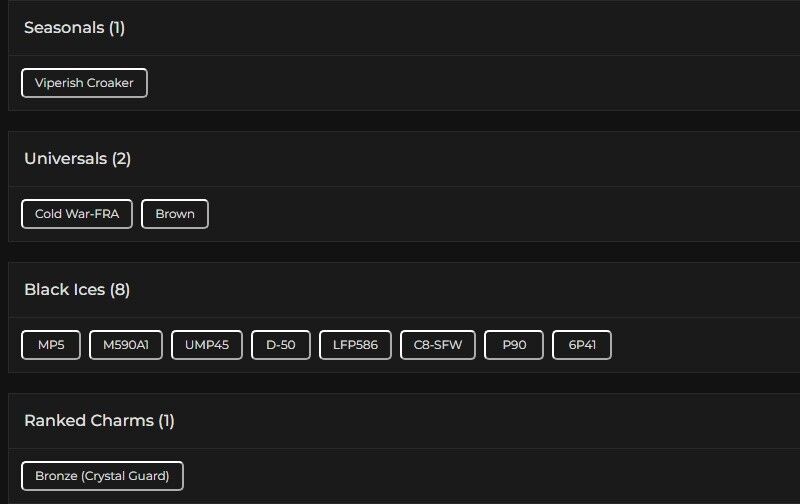Choose the Brown universal skin tag

(175, 214)
